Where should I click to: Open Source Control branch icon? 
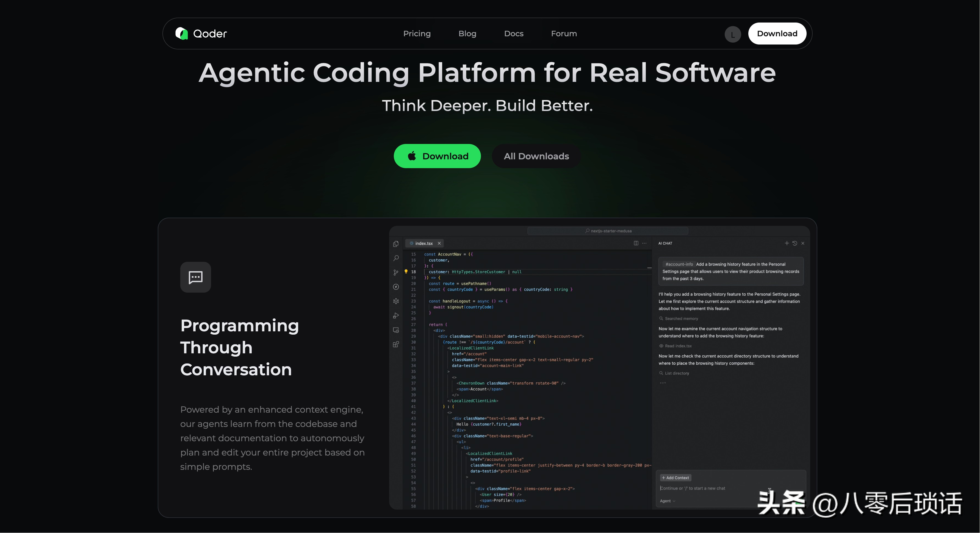[396, 272]
